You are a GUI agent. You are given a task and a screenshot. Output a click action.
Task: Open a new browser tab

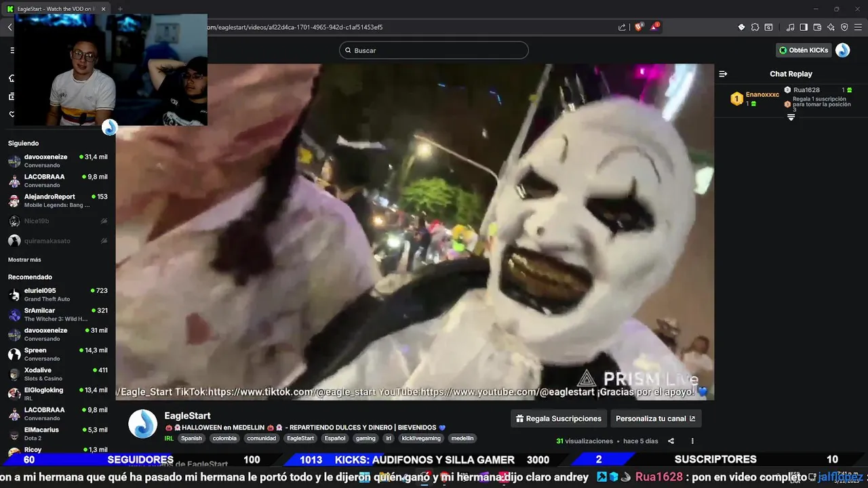(x=120, y=9)
